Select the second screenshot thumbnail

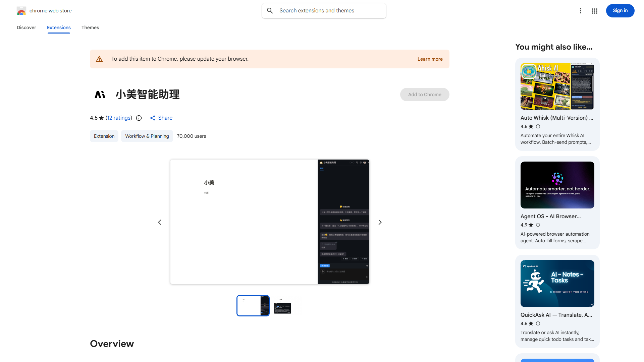tap(282, 306)
